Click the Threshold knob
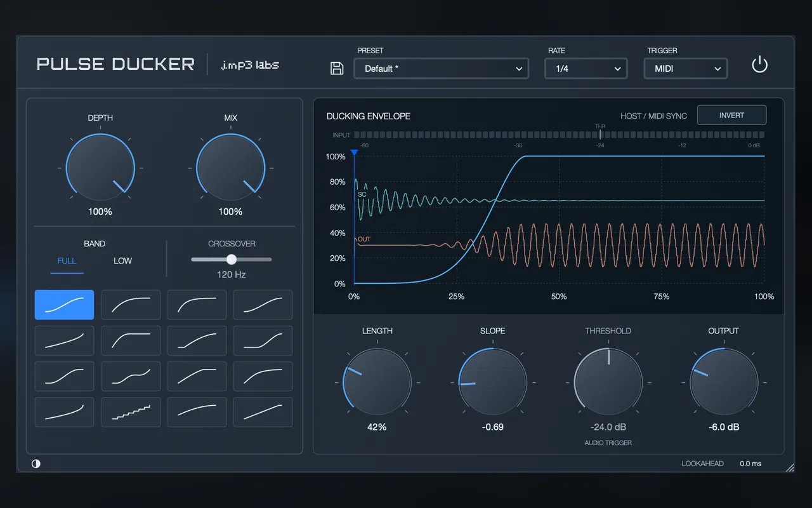 (608, 382)
